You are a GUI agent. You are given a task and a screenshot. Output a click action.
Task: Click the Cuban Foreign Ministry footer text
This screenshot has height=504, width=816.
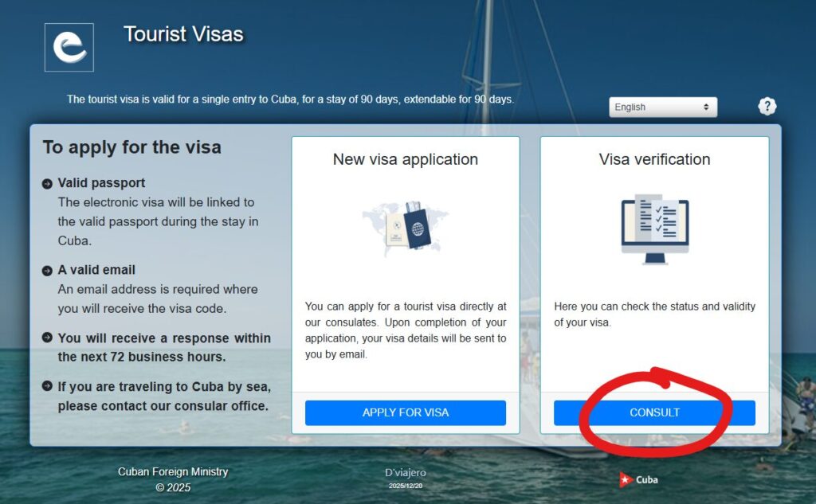(173, 471)
